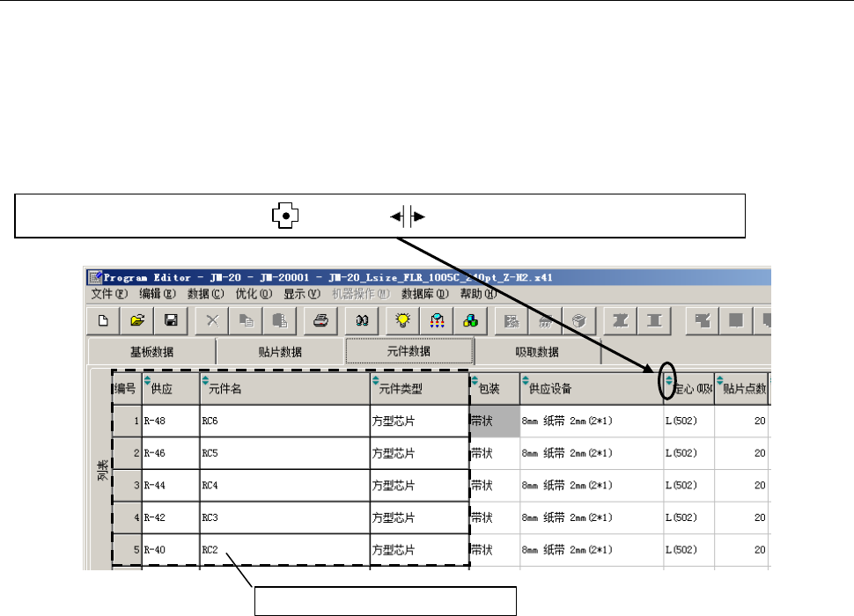Click the second grayed I-beam toolbar icon
The width and height of the screenshot is (854, 616).
654,320
